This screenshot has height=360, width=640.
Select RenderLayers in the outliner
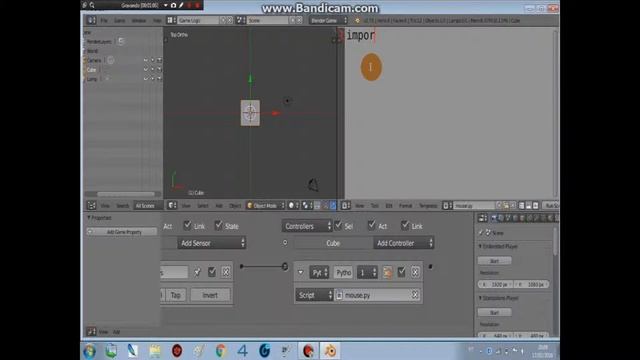[x=99, y=42]
